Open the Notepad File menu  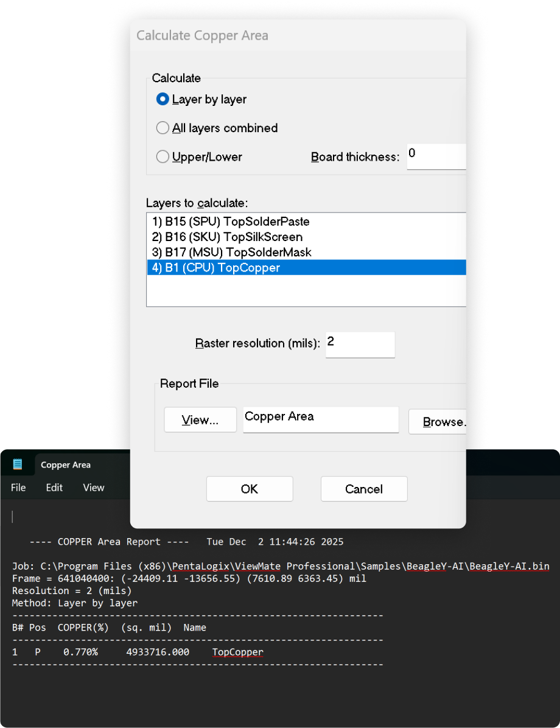click(18, 488)
